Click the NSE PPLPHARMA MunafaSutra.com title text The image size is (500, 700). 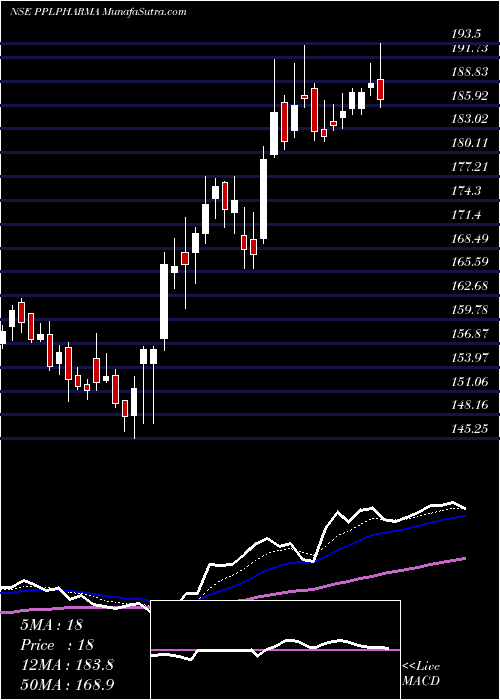pyautogui.click(x=98, y=12)
